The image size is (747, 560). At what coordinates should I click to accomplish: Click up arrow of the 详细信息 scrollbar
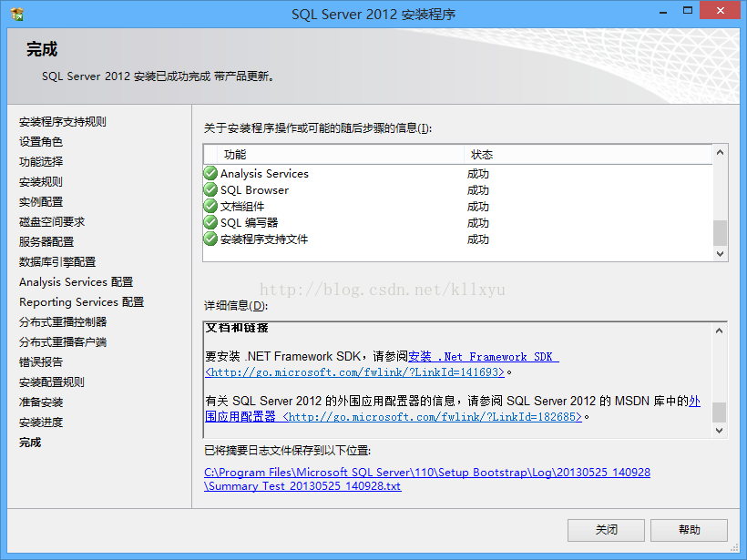click(x=720, y=331)
